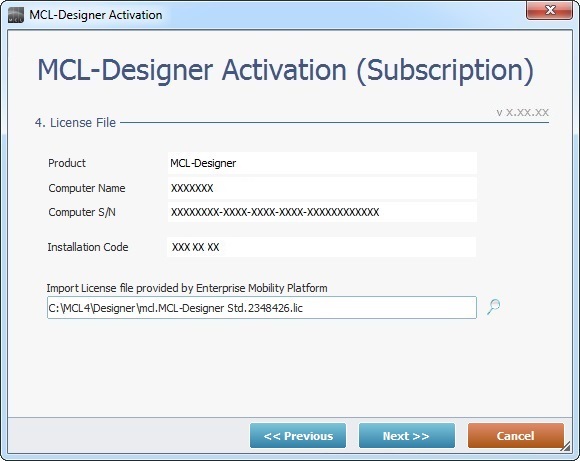This screenshot has width=580, height=461.
Task: Click the 'Import License file provided' label
Action: 187,288
